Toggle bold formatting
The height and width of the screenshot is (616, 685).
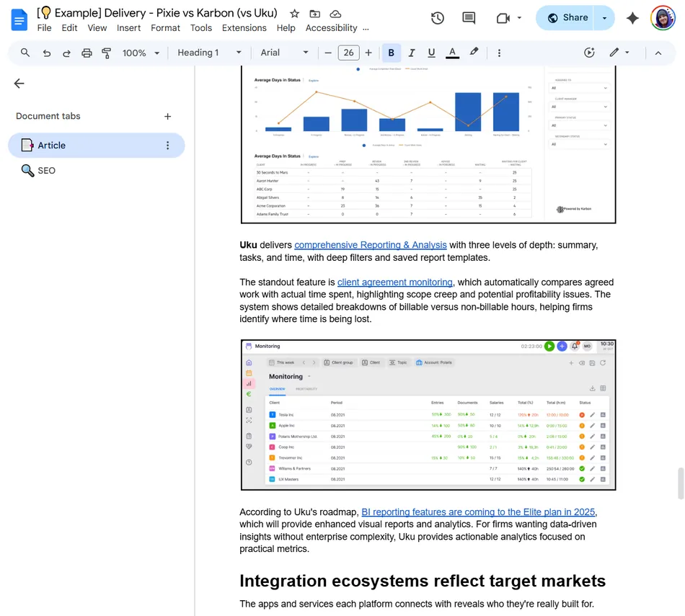click(391, 53)
